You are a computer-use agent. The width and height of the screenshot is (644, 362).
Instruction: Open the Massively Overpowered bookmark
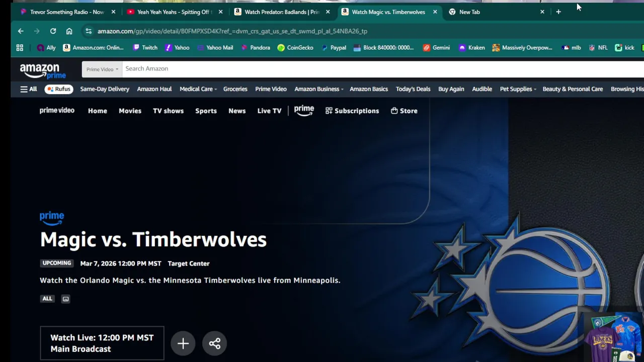pyautogui.click(x=522, y=48)
